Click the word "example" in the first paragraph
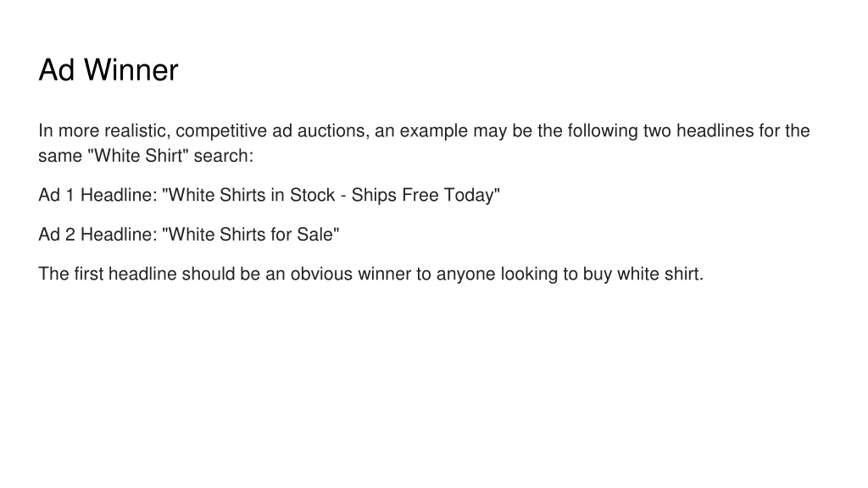Viewport: 868px width, 488px height. click(x=434, y=131)
